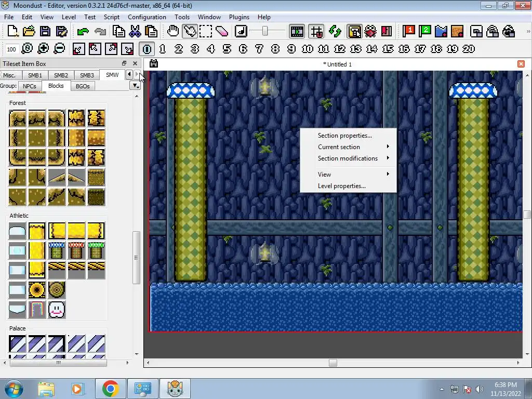Image resolution: width=532 pixels, height=399 pixels.
Task: Close the Untitled 1 document tab
Action: 521,64
